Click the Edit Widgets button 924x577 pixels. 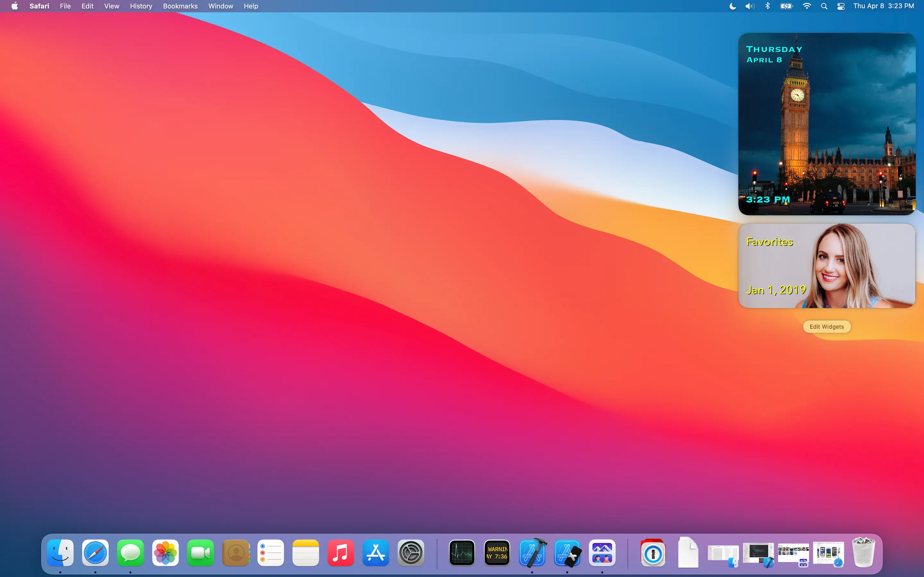click(x=827, y=327)
